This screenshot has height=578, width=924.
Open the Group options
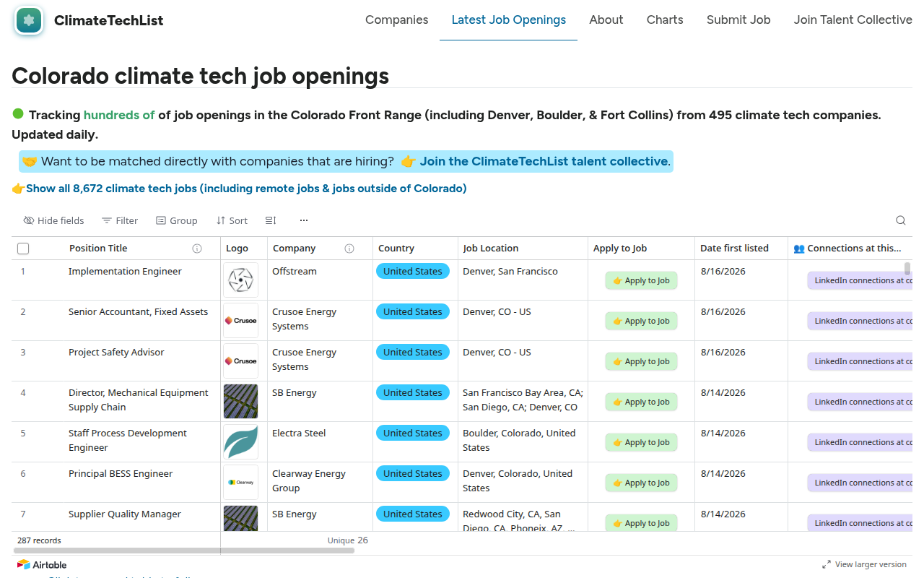click(x=177, y=220)
